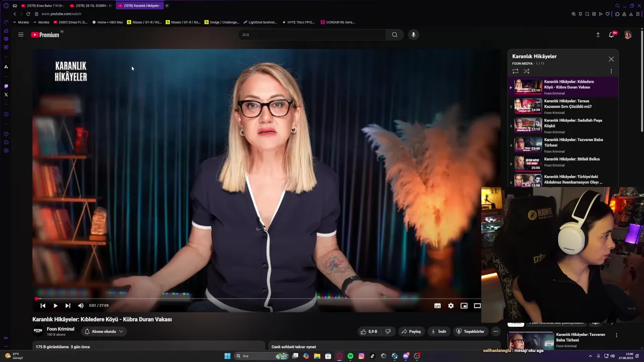The height and width of the screenshot is (362, 644).
Task: Open video player settings gear
Action: pos(451,306)
